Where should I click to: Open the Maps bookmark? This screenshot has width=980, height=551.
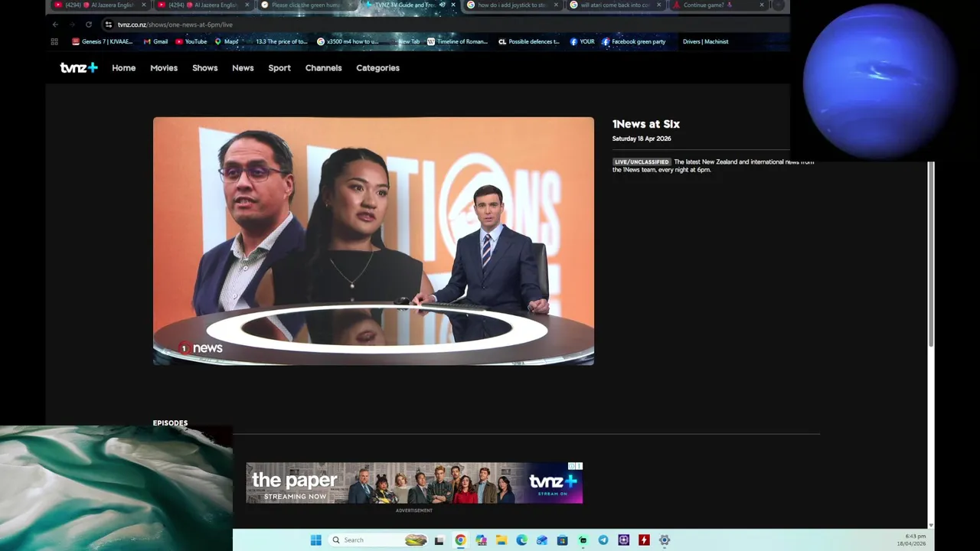(227, 42)
